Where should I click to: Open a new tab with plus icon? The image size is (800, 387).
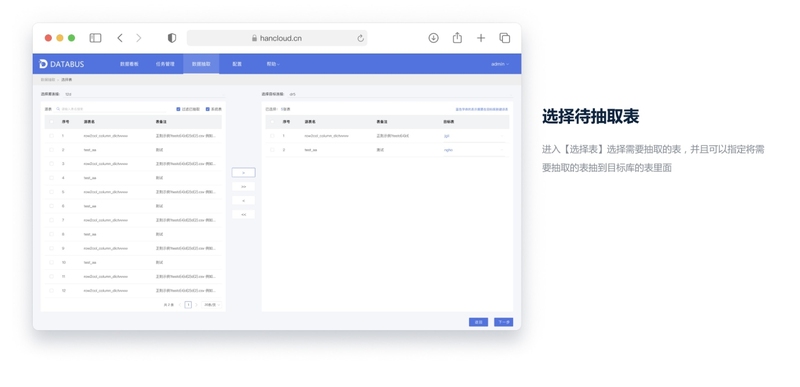(481, 38)
